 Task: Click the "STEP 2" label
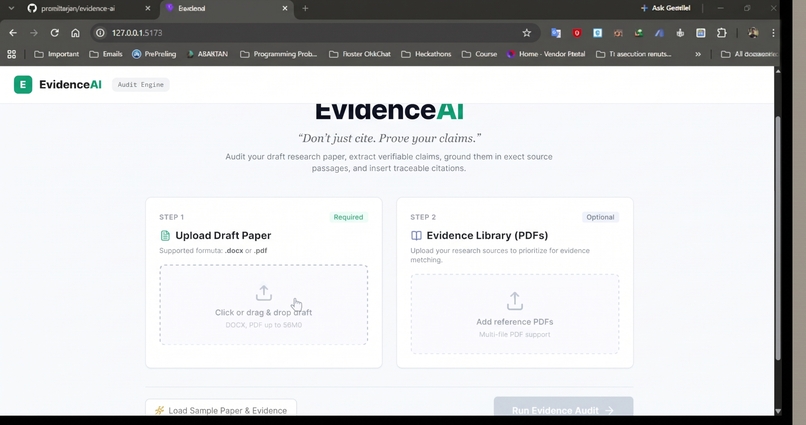pos(423,217)
